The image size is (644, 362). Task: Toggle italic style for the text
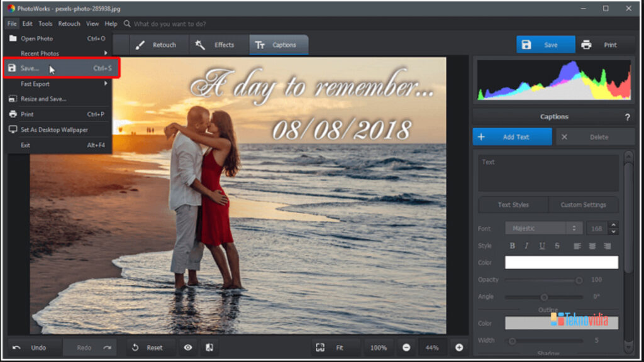(x=526, y=246)
